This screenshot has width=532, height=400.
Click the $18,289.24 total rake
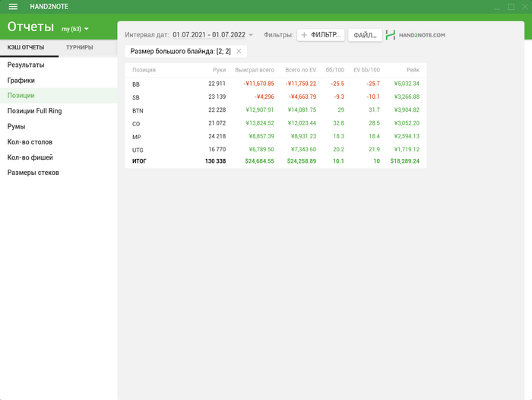click(x=405, y=161)
